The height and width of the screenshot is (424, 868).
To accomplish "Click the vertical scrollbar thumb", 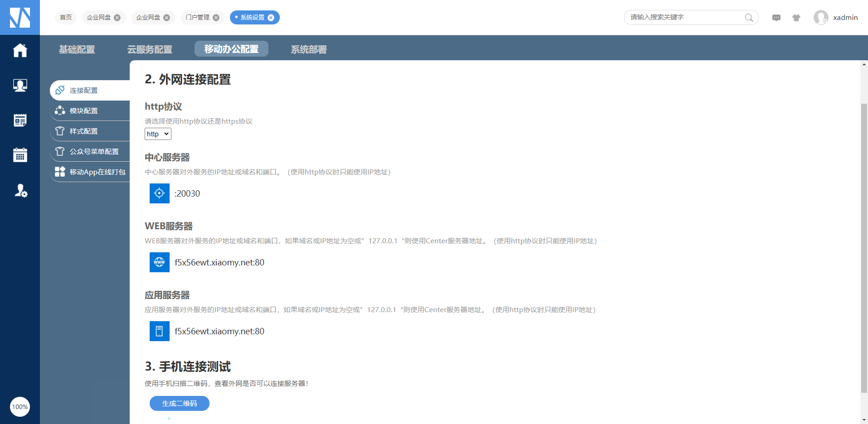I will tap(864, 248).
